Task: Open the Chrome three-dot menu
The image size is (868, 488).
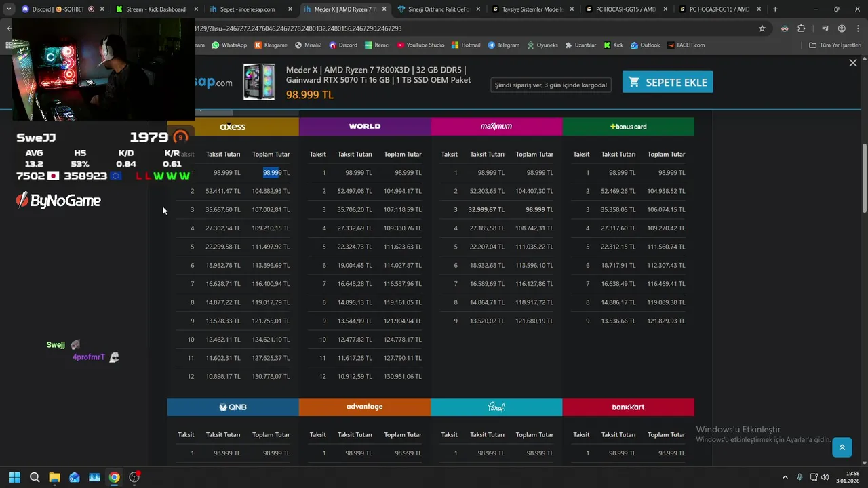Action: pos(857,28)
